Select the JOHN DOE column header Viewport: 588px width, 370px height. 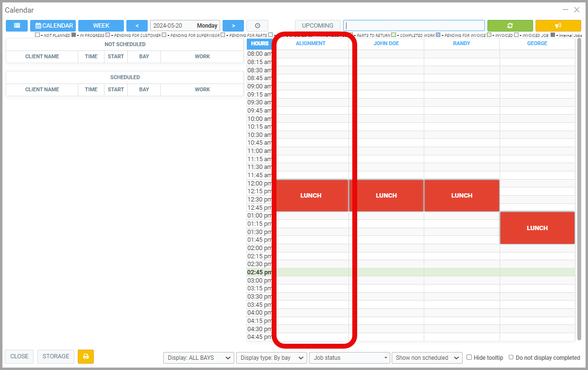[x=386, y=44]
